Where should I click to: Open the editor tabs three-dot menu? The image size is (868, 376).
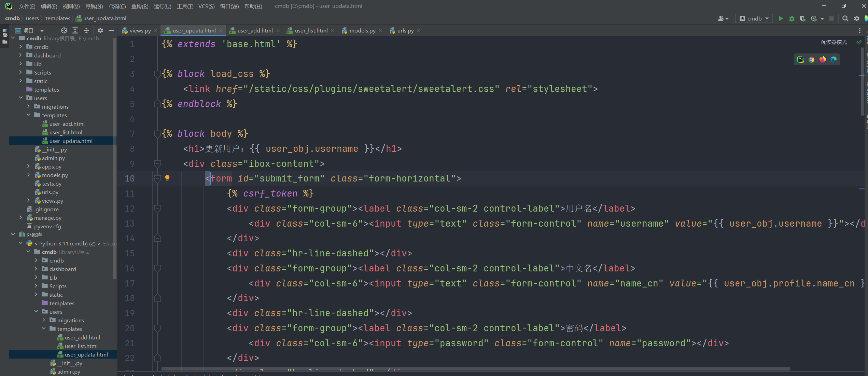pos(859,30)
